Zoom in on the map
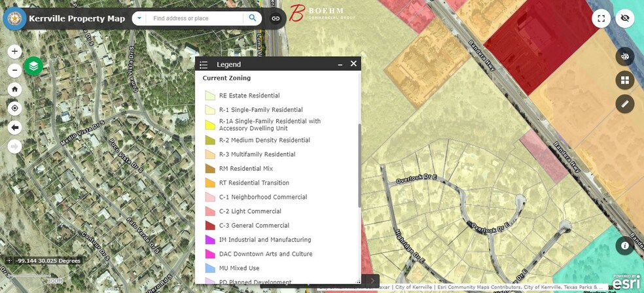Image resolution: width=644 pixels, height=293 pixels. (15, 52)
